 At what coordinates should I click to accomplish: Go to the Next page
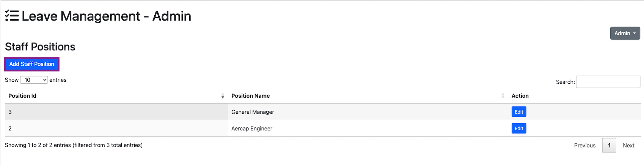pos(628,146)
